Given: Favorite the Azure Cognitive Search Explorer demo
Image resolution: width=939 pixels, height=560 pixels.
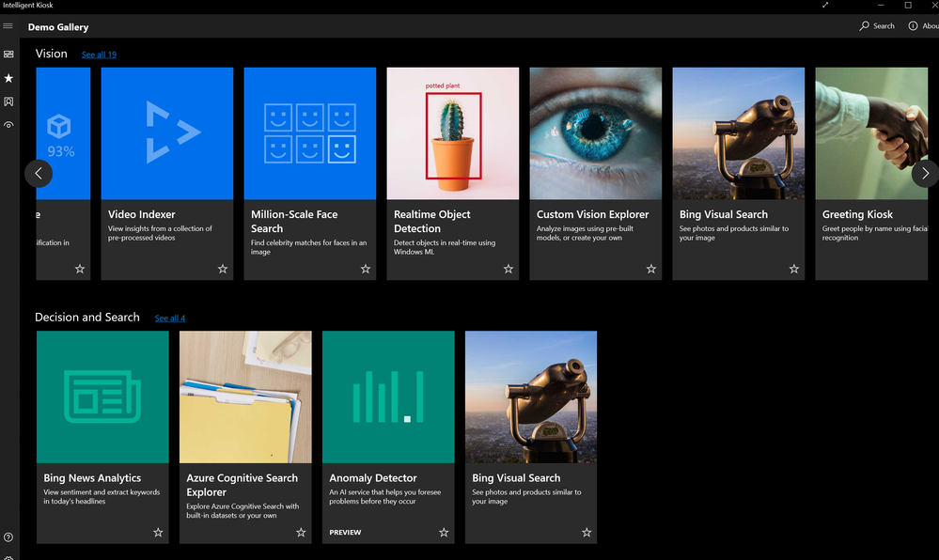Looking at the screenshot, I should tap(301, 532).
